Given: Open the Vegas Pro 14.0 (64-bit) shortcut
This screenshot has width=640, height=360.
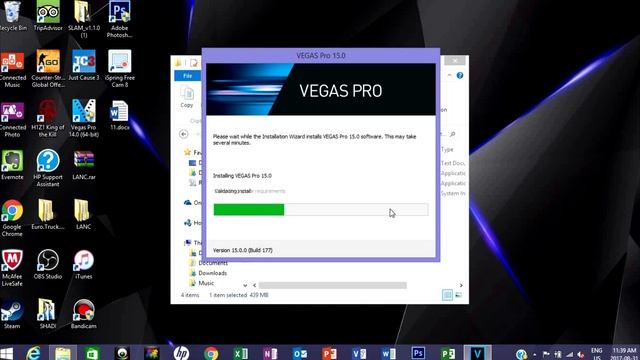Looking at the screenshot, I should [83, 119].
